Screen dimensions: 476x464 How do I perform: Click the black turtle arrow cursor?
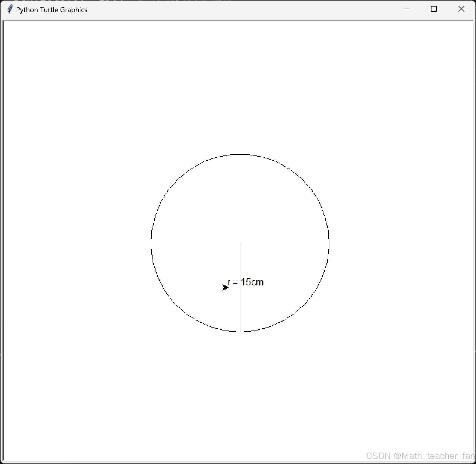(x=226, y=287)
